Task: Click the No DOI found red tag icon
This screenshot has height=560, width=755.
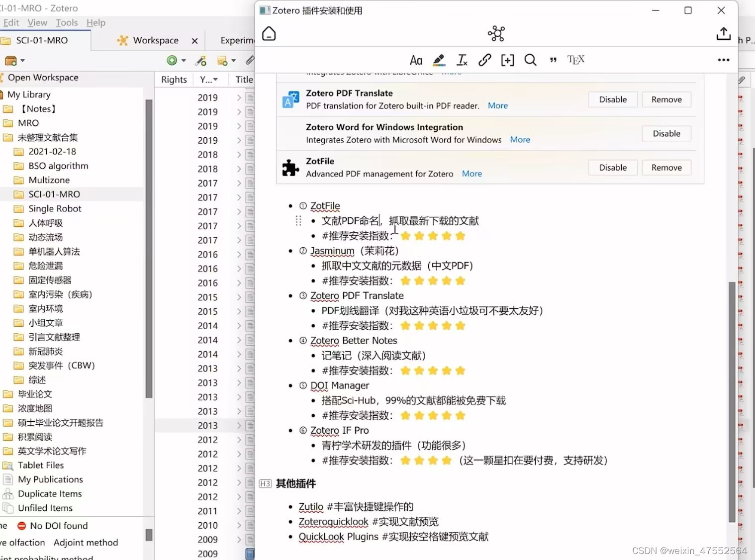Action: (21, 526)
